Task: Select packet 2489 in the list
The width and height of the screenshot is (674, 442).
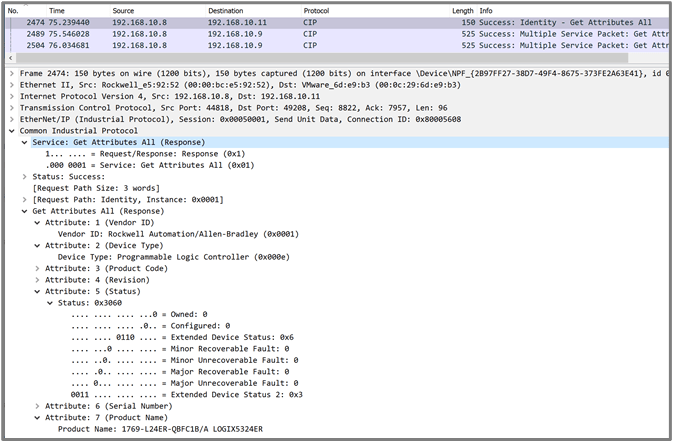Action: point(338,34)
